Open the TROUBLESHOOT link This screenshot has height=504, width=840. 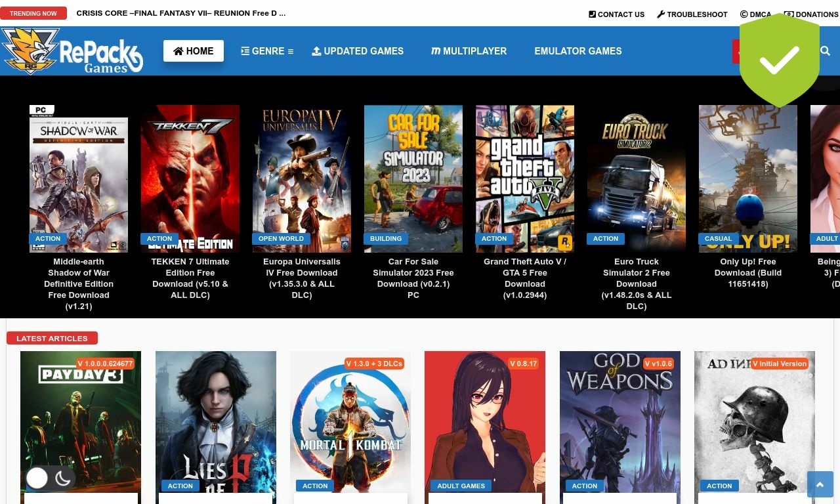tap(692, 14)
